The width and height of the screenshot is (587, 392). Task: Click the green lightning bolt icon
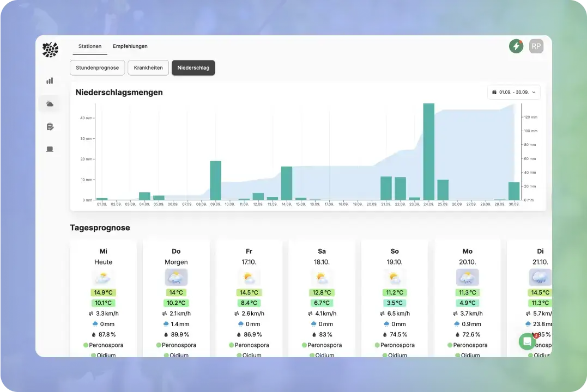tap(516, 47)
